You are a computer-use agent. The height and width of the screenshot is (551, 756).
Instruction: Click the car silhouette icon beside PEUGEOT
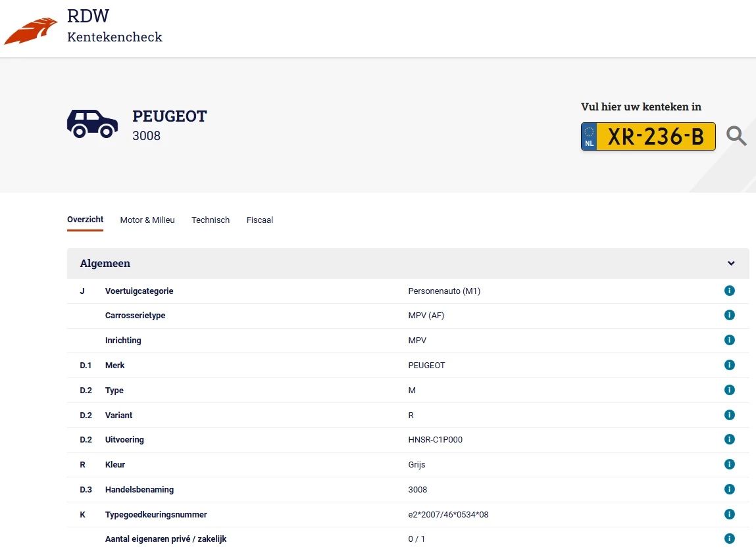point(92,124)
